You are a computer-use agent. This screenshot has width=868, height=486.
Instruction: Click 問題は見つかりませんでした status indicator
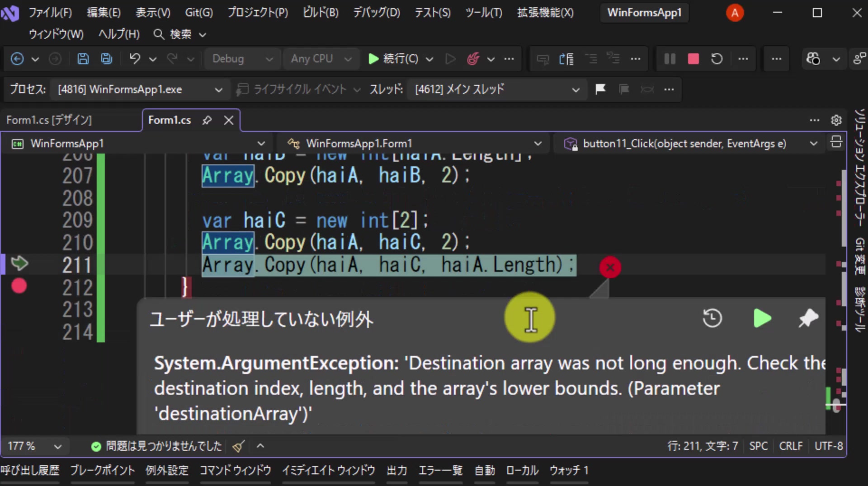(x=156, y=446)
